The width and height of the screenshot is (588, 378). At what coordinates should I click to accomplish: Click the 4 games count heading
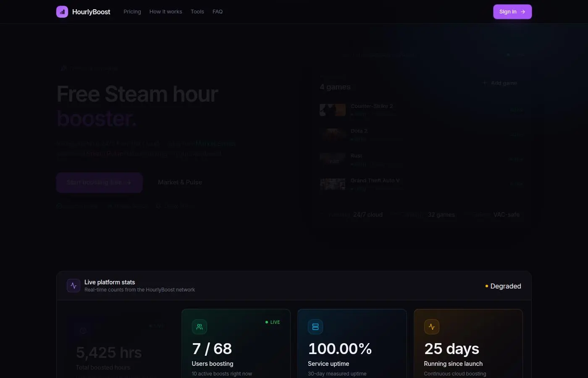click(x=335, y=87)
